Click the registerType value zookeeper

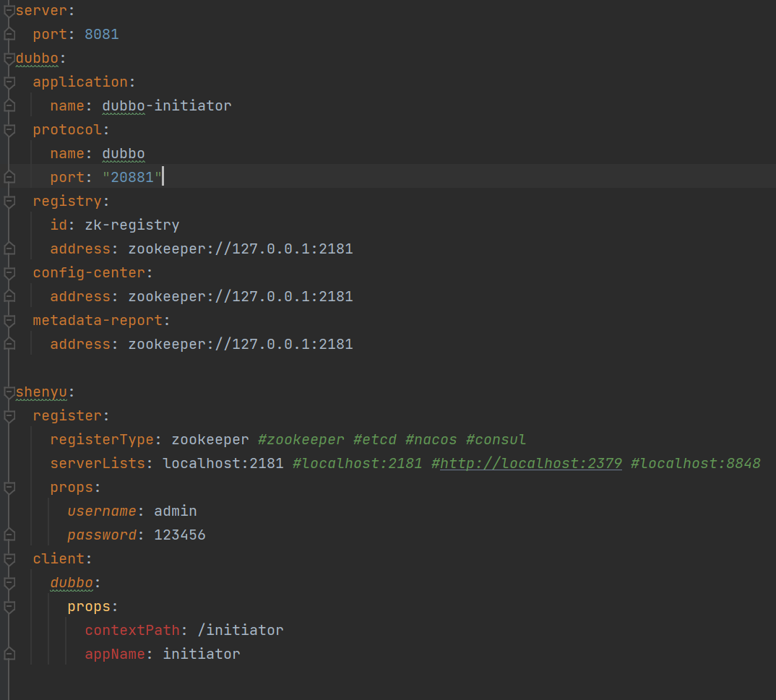coord(210,439)
